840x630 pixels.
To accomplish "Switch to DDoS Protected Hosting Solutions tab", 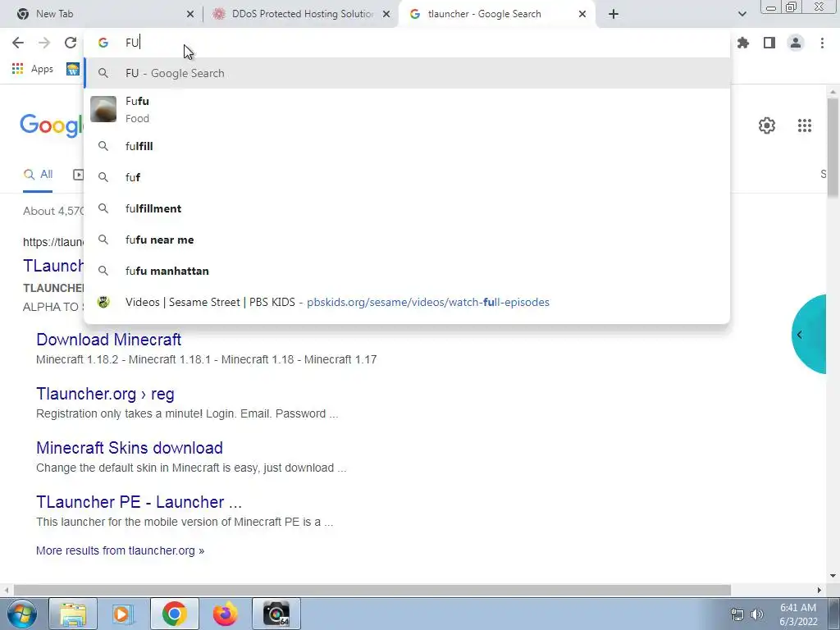I will 301,14.
